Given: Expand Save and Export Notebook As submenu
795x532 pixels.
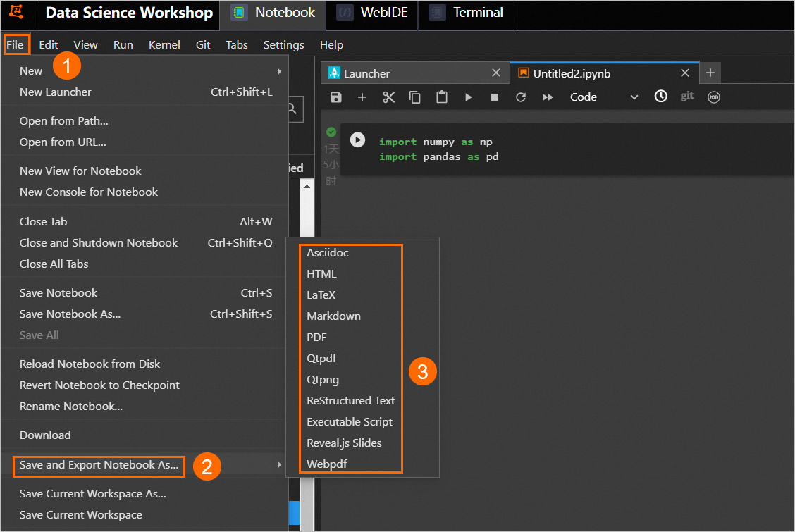Looking at the screenshot, I should 144,465.
